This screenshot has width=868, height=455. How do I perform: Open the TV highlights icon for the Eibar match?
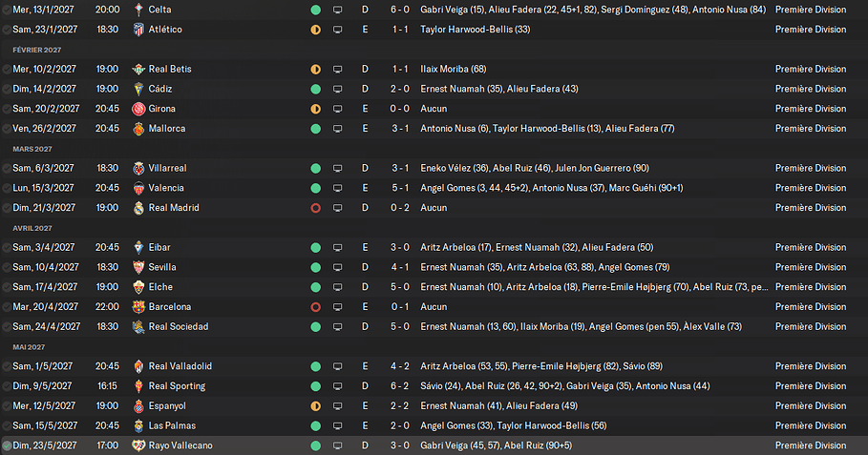click(337, 248)
